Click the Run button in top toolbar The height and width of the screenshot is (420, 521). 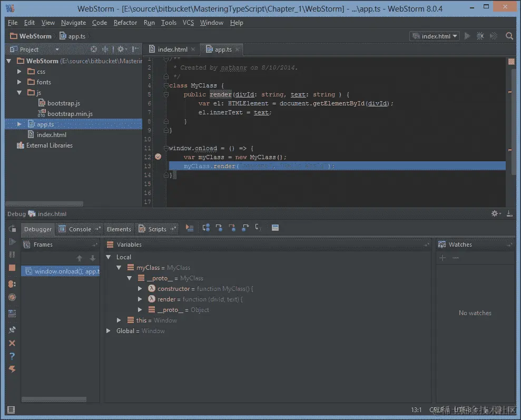[x=467, y=36]
